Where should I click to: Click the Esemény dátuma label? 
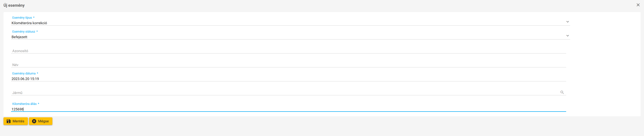click(24, 73)
